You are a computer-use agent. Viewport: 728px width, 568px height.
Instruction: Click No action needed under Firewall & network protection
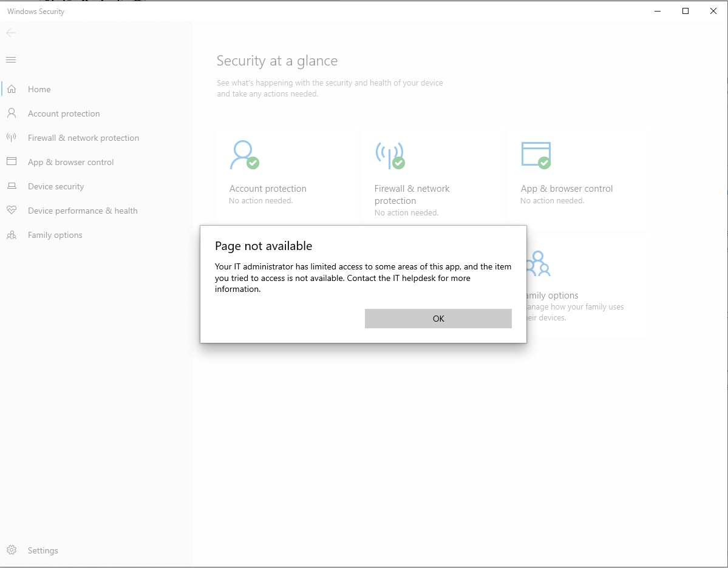pyautogui.click(x=406, y=212)
